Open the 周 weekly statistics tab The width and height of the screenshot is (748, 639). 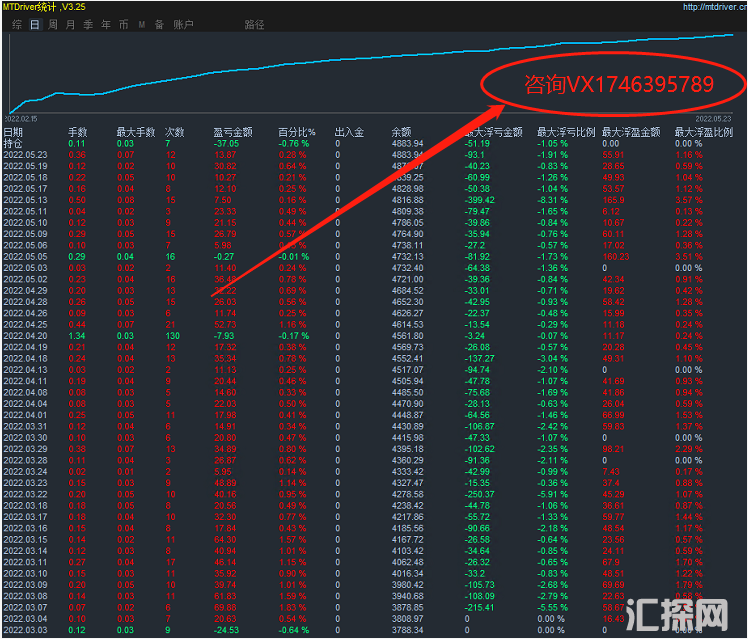tap(53, 23)
